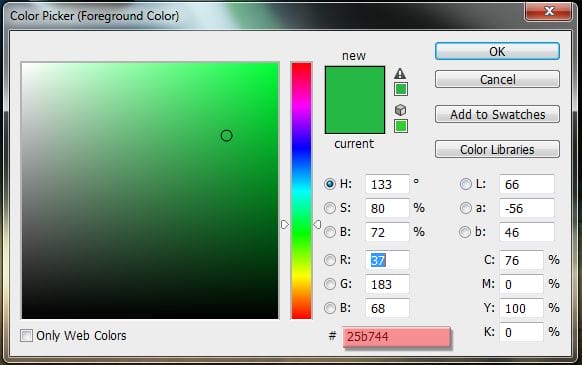Click the K black field showing 0

pyautogui.click(x=521, y=332)
